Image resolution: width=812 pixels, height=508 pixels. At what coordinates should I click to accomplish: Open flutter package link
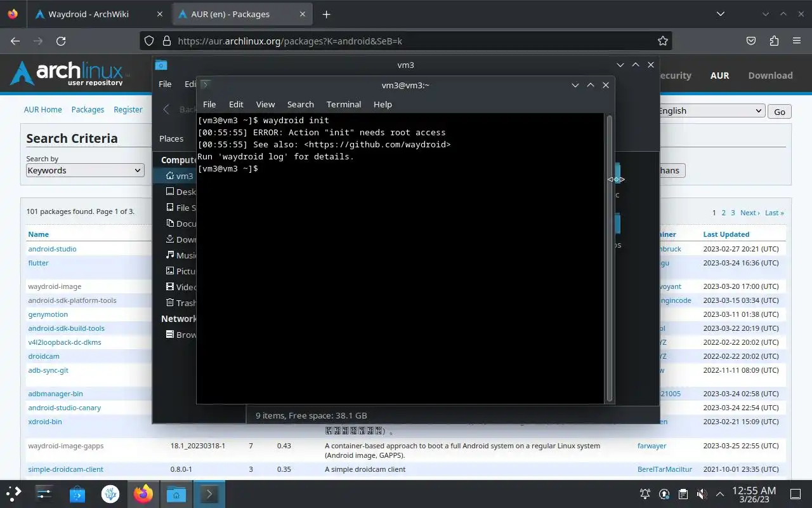pos(38,263)
